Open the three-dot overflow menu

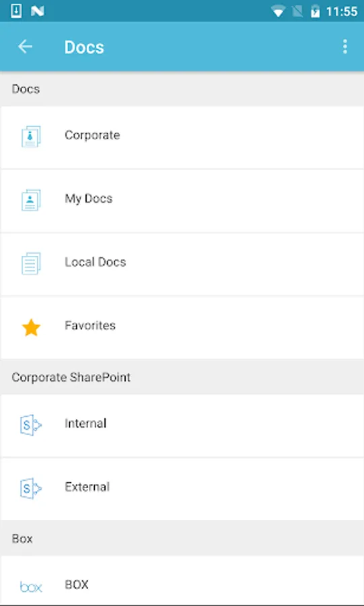pyautogui.click(x=344, y=46)
